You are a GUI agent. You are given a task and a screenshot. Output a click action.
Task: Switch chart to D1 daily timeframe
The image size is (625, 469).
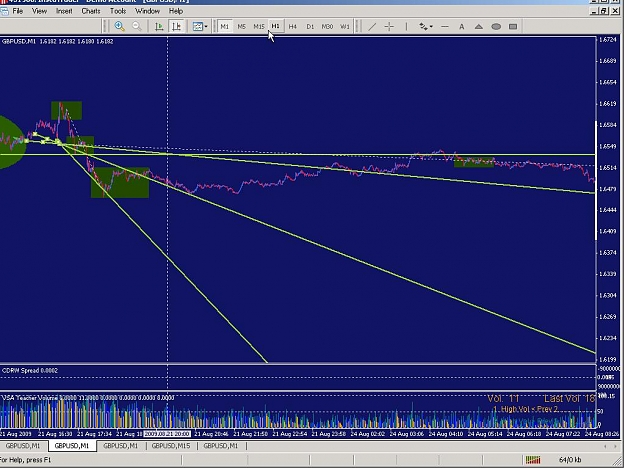(x=310, y=27)
